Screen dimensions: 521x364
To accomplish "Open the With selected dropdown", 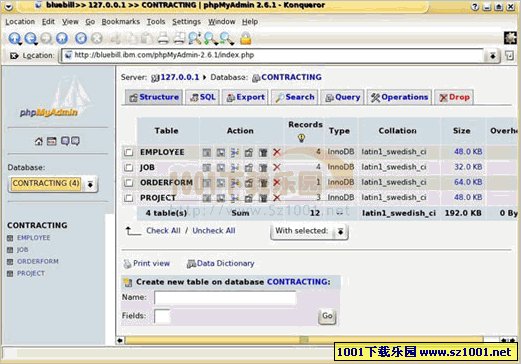I will [309, 231].
